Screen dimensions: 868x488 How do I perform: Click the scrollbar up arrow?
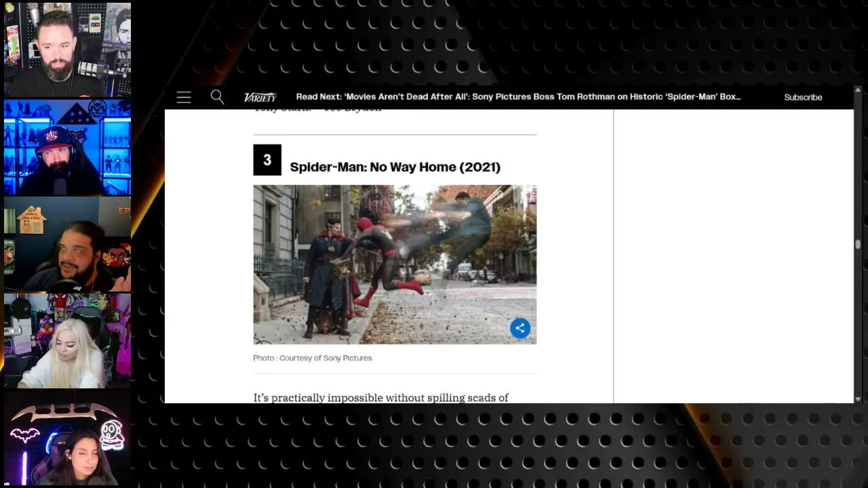tap(858, 90)
